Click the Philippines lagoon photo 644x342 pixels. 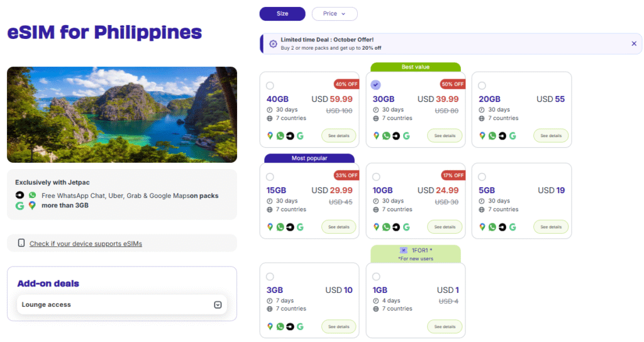(122, 114)
